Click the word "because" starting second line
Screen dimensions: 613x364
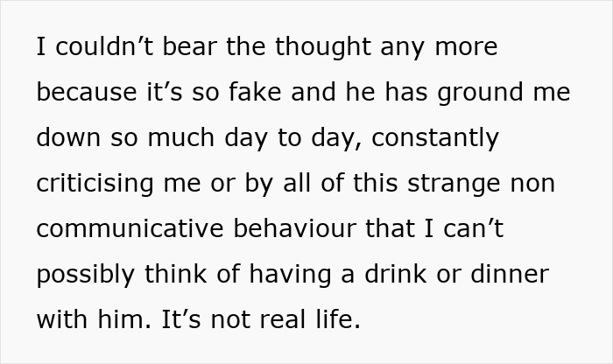tap(87, 92)
